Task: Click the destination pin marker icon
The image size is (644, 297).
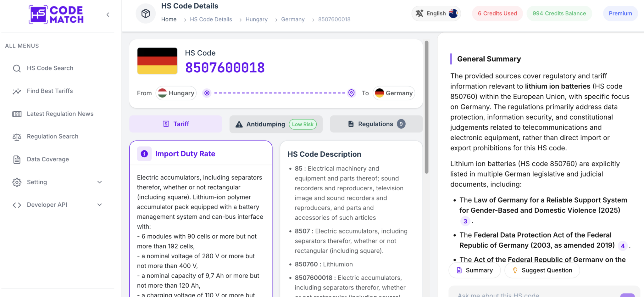Action: 352,93
